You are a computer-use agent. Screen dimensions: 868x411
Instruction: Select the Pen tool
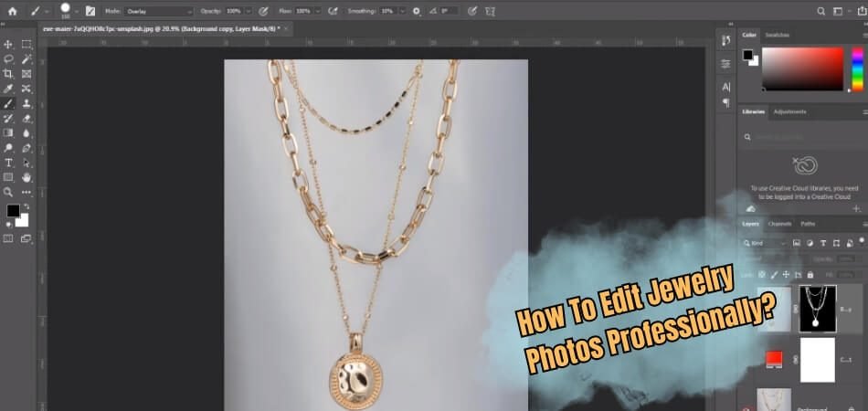point(26,148)
